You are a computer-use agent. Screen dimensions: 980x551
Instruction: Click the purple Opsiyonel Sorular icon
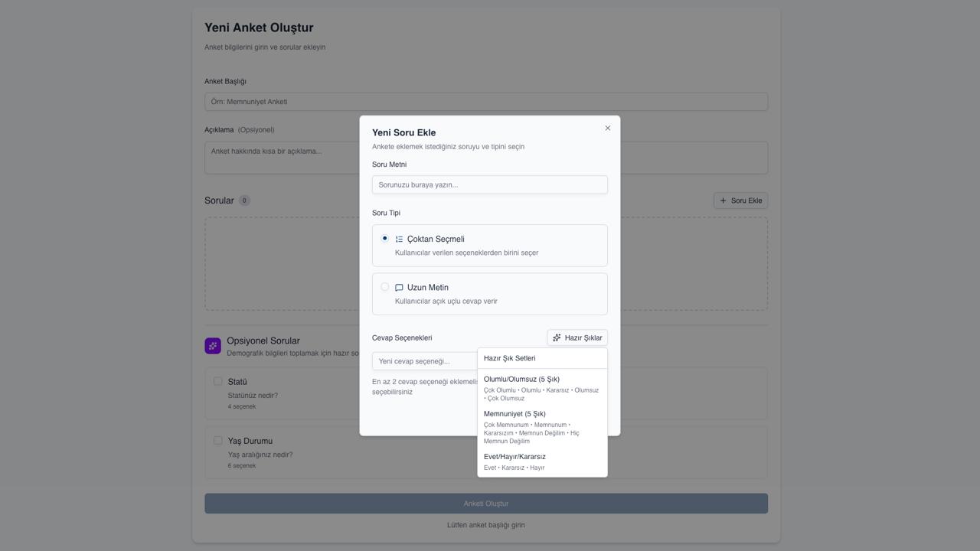coord(213,346)
